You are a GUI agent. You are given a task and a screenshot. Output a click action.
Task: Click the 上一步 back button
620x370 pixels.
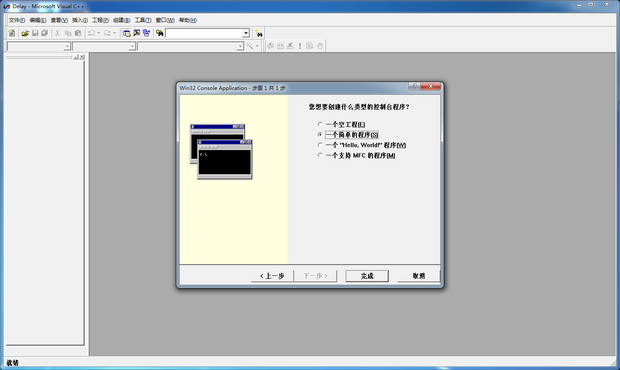point(272,276)
